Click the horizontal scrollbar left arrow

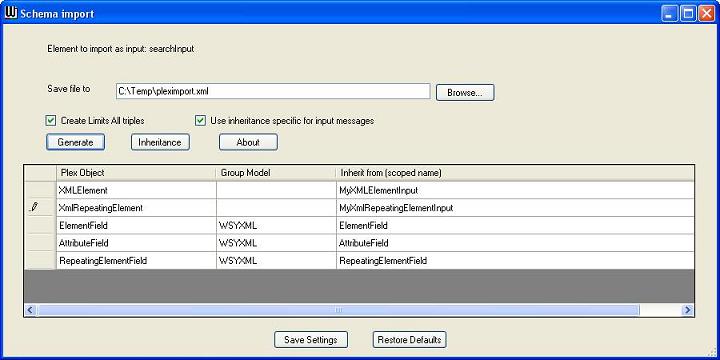pos(30,310)
